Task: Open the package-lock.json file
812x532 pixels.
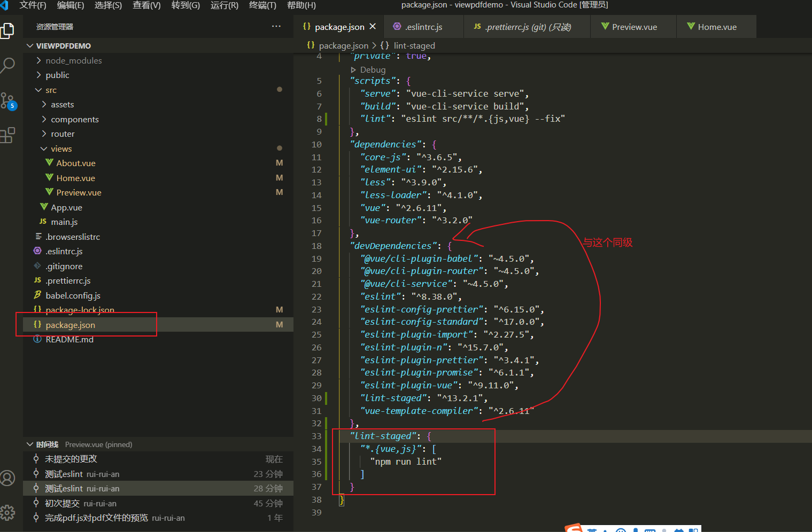Action: point(158,310)
